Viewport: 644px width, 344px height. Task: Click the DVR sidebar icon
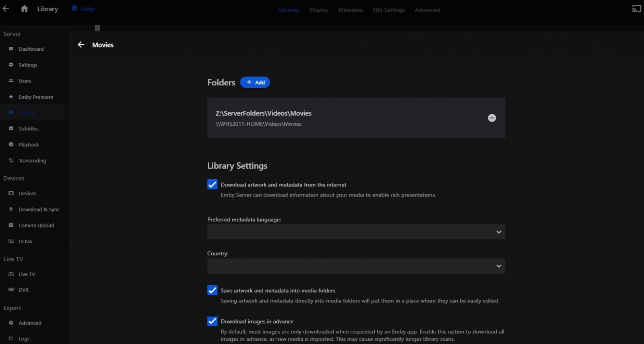[11, 290]
